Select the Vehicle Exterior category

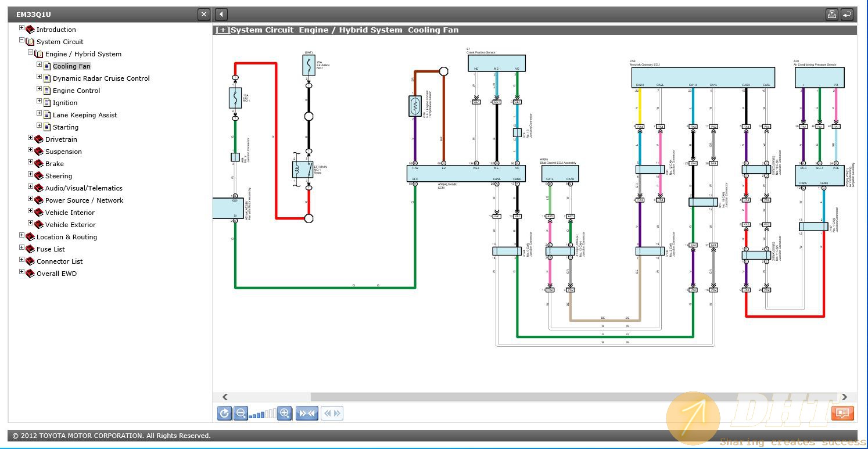coord(70,225)
